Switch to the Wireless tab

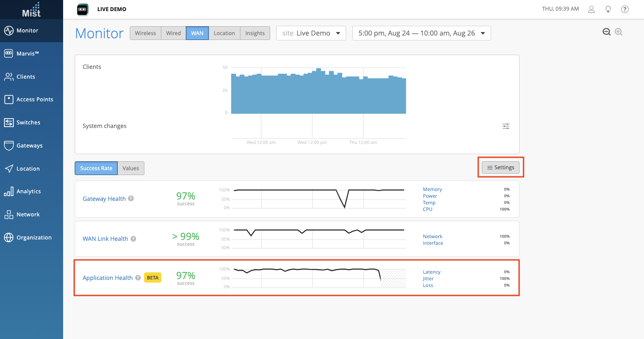[145, 33]
